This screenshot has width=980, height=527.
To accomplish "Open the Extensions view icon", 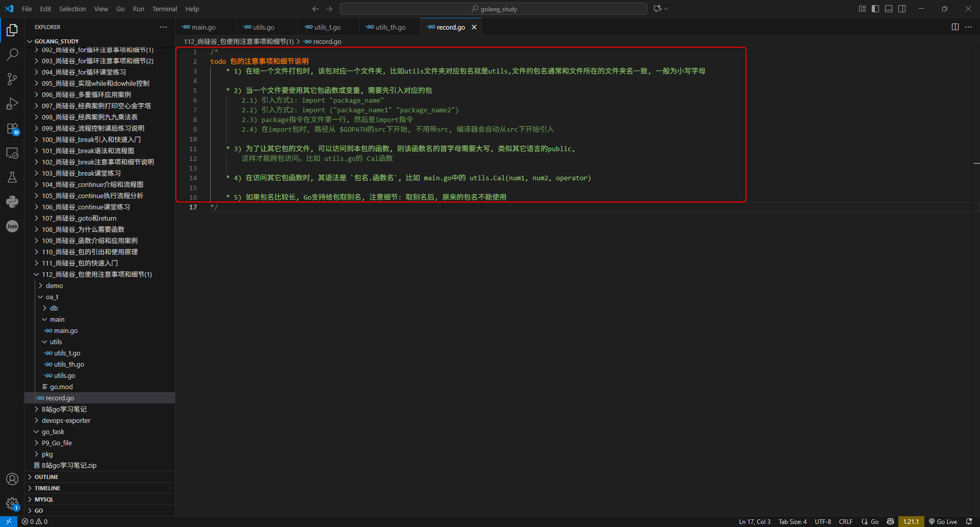I will 12,128.
